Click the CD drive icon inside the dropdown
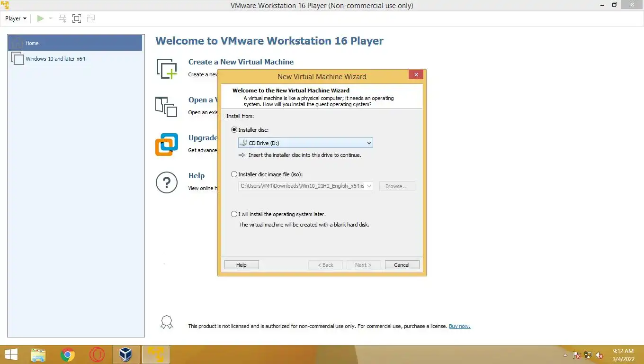Screen dimensions: 644x364 click(243, 143)
